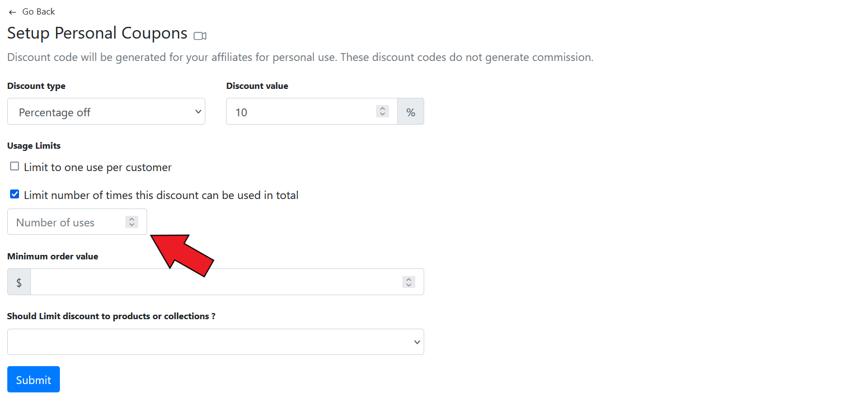Uncheck Limit number of times discount used
Screen dimensions: 868x398
pyautogui.click(x=15, y=195)
